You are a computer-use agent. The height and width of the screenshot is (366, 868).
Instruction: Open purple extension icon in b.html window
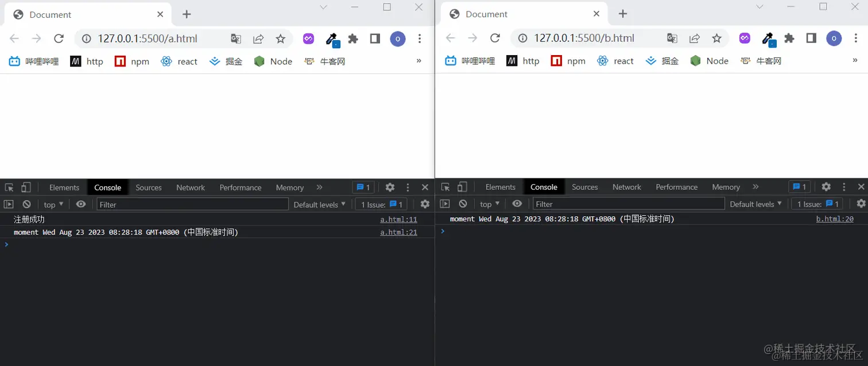coord(745,38)
